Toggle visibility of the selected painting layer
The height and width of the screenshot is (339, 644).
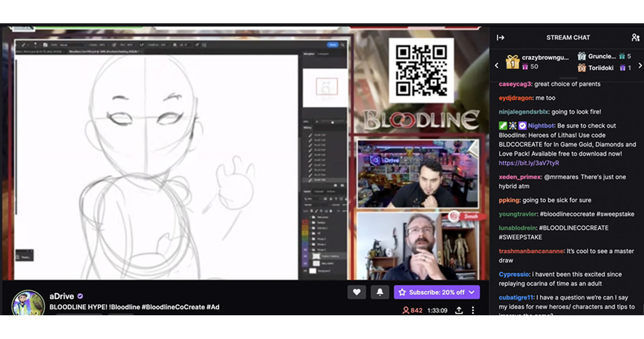[x=305, y=257]
